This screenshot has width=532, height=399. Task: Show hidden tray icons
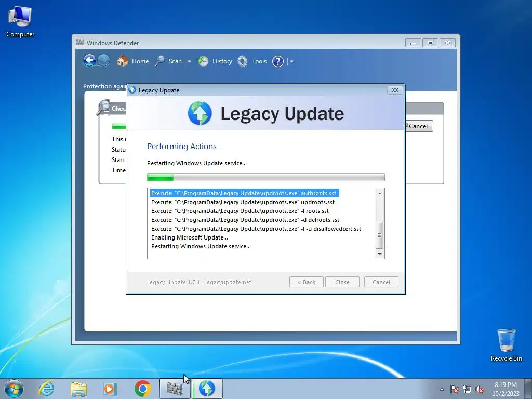pyautogui.click(x=442, y=389)
